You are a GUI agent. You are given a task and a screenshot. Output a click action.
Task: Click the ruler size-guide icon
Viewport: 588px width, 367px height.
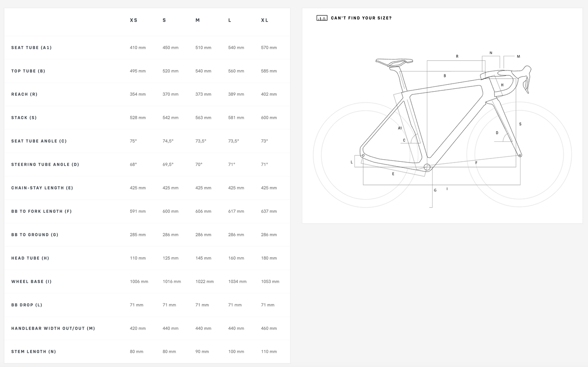(322, 18)
